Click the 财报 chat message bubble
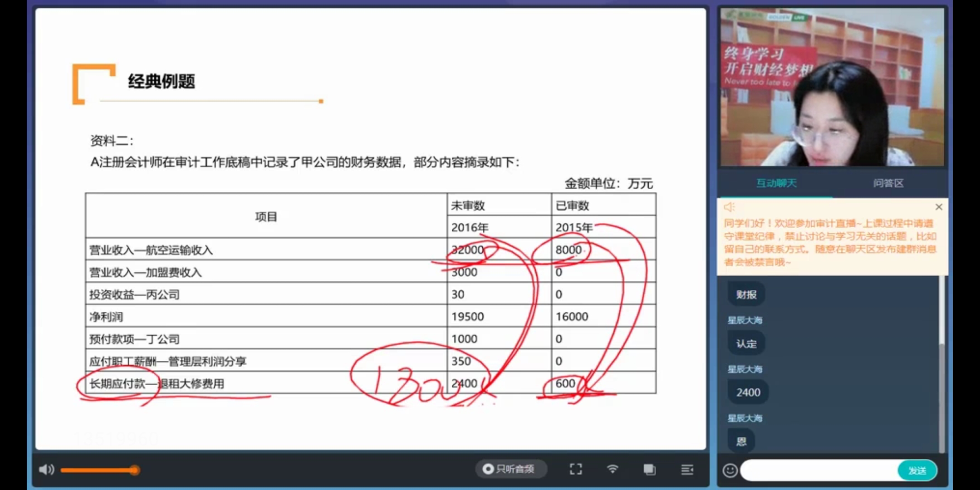The image size is (980, 490). tap(746, 295)
